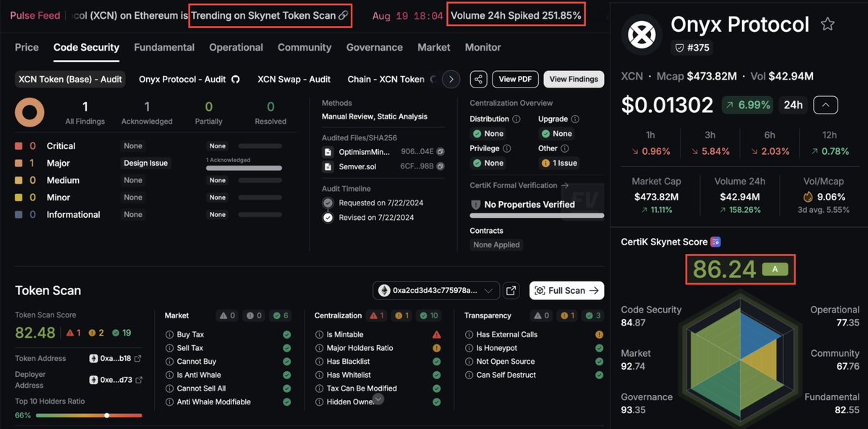The width and height of the screenshot is (868, 429).
Task: Click the share icon beside View PDF
Action: [x=479, y=79]
